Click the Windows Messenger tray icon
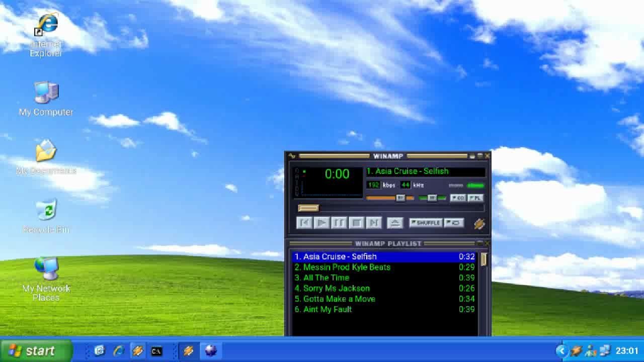644x362 pixels. [x=591, y=350]
